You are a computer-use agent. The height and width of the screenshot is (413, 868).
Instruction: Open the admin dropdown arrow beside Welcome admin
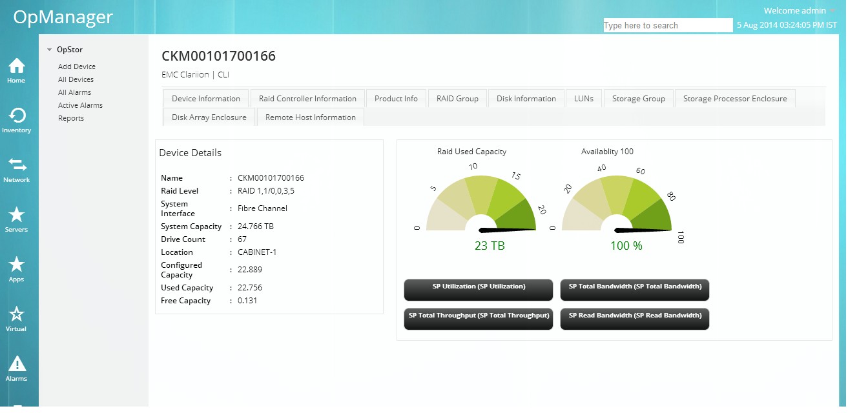point(833,11)
